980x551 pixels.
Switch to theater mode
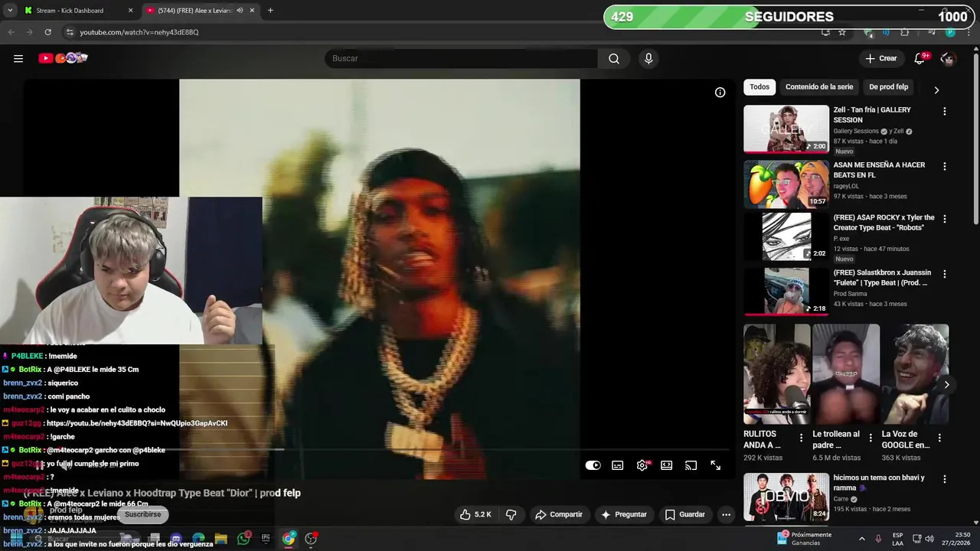pyautogui.click(x=667, y=465)
